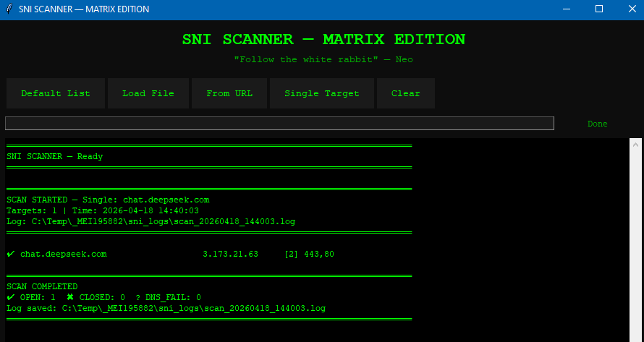The image size is (644, 342).
Task: Click the feather app icon in title bar
Action: 9,9
